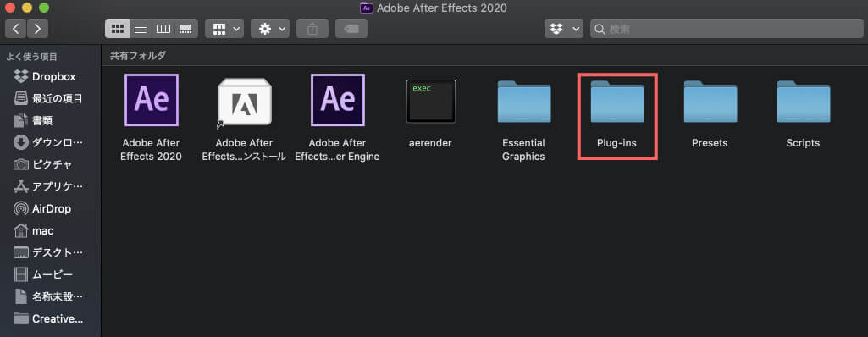Click the "Essential Graphics" name label
This screenshot has width=868, height=337.
click(x=523, y=150)
